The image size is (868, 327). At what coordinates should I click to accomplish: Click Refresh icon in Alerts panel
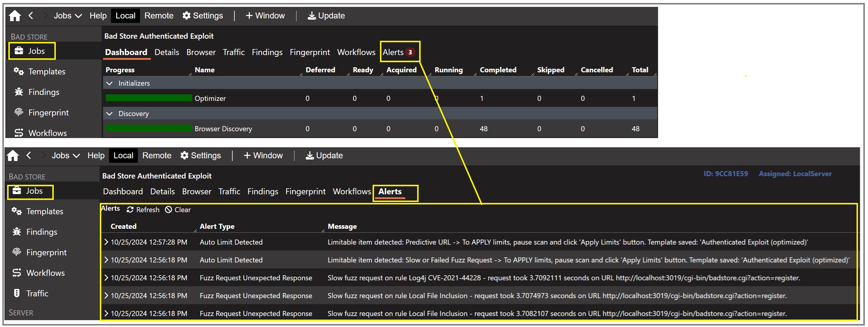click(130, 209)
